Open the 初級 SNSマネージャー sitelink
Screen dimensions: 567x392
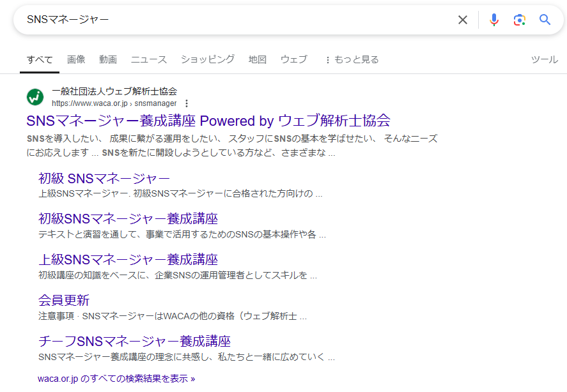(104, 179)
